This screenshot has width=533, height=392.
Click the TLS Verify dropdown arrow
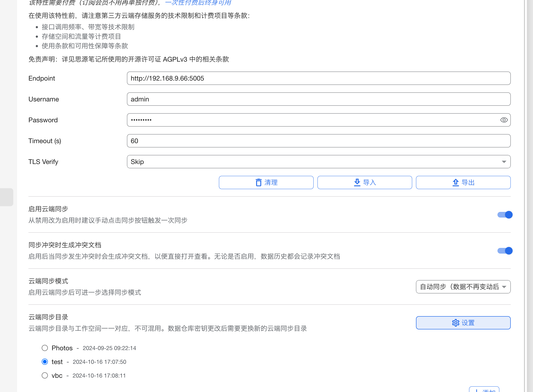(x=504, y=162)
